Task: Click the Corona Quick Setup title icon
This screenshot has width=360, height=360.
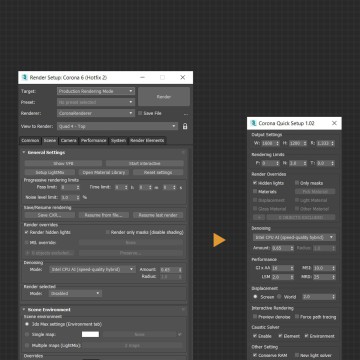Action: click(x=254, y=123)
